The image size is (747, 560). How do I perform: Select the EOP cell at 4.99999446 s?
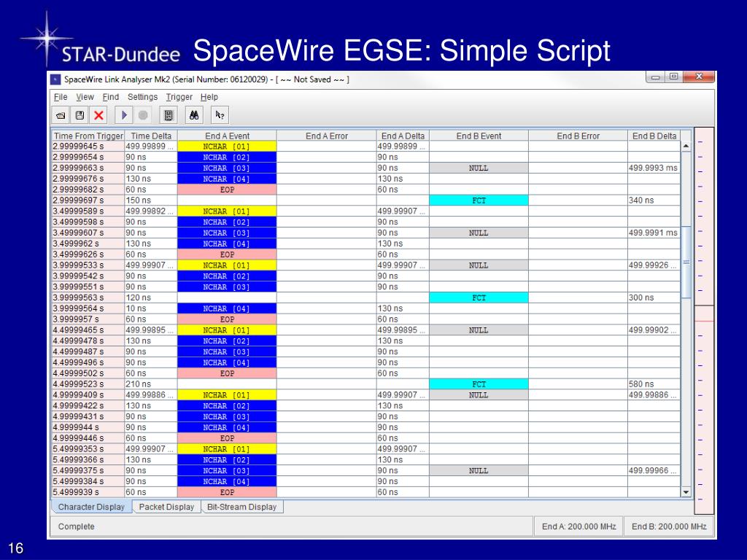227,438
